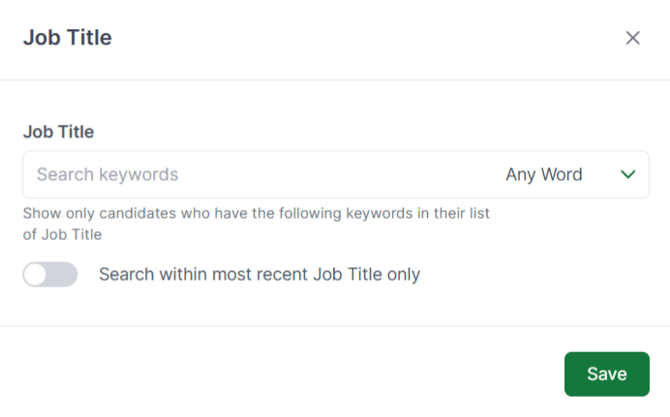Screen dimensions: 670x417
Task: Click the white knob of the toggle
Action: tap(36, 274)
